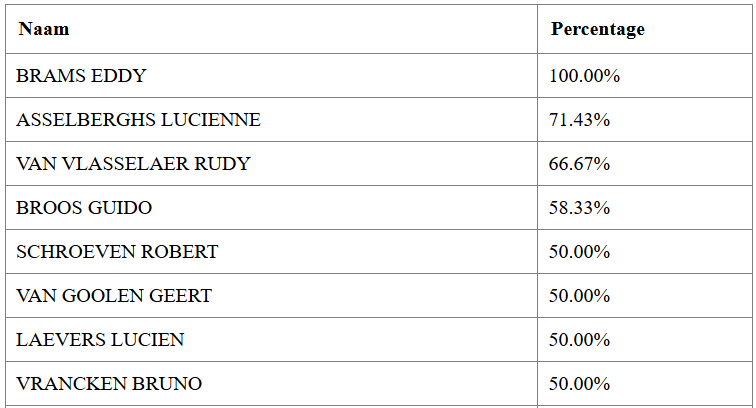The height and width of the screenshot is (408, 756).
Task: Select the SCHROEVEN ROBERT name cell
Action: point(271,252)
